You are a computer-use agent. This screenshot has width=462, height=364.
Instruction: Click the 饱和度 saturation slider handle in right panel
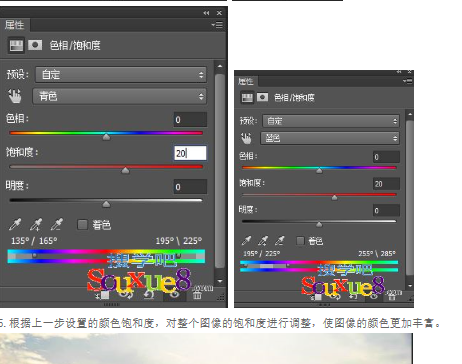pos(334,198)
